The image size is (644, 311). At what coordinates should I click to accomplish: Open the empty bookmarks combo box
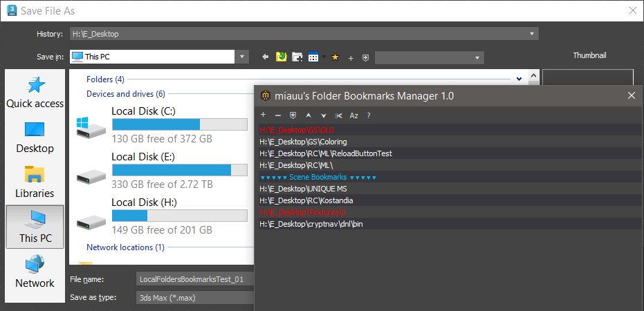[x=429, y=58]
